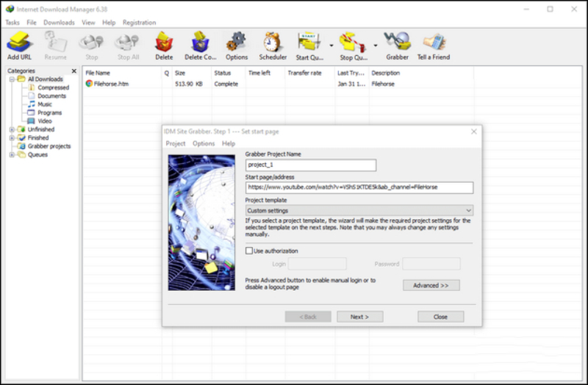Viewport: 588px width, 385px height.
Task: Open the Downloads menu
Action: click(59, 23)
